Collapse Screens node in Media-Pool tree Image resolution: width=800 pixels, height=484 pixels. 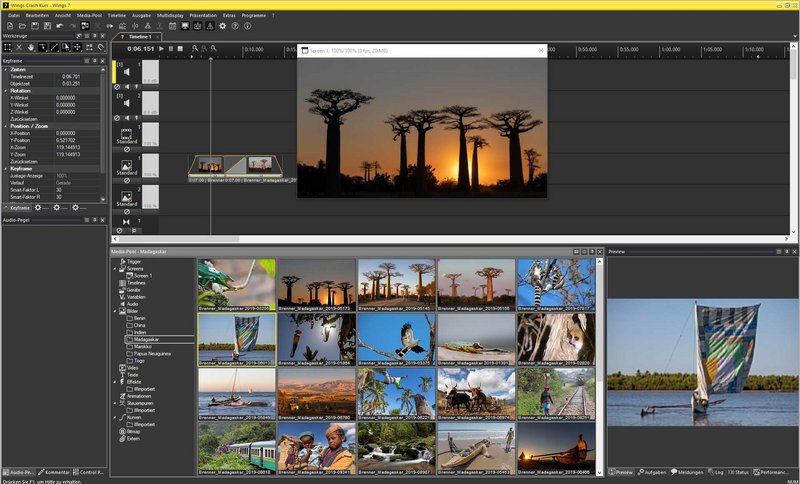115,268
